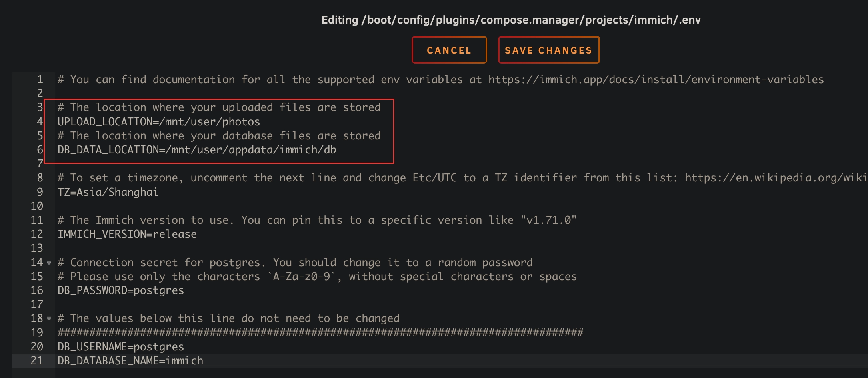Viewport: 868px width, 378px height.
Task: Click the Cancel button
Action: pyautogui.click(x=449, y=50)
